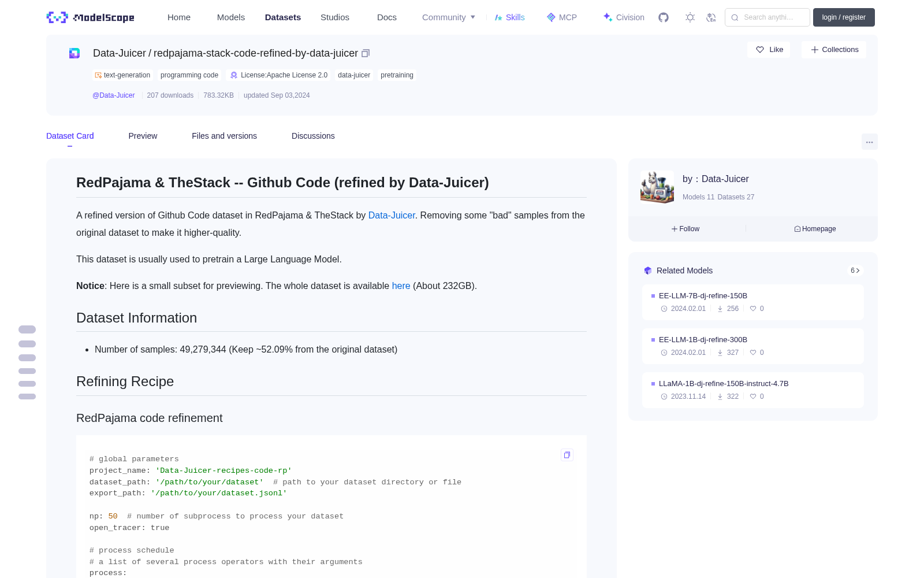Expand Related Models count chevron
The image size is (924, 578).
855,271
